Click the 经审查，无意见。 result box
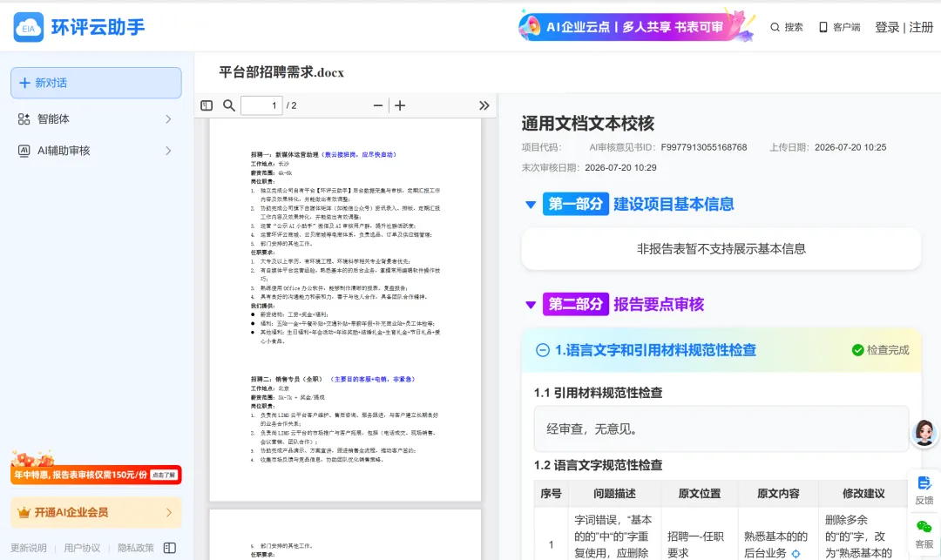941x560 pixels. coord(721,429)
